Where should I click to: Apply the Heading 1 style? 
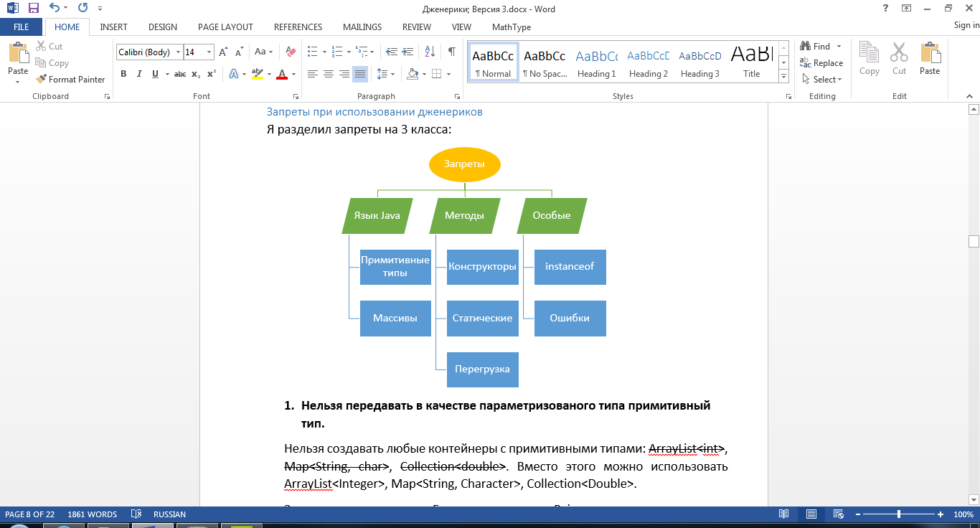(x=596, y=62)
